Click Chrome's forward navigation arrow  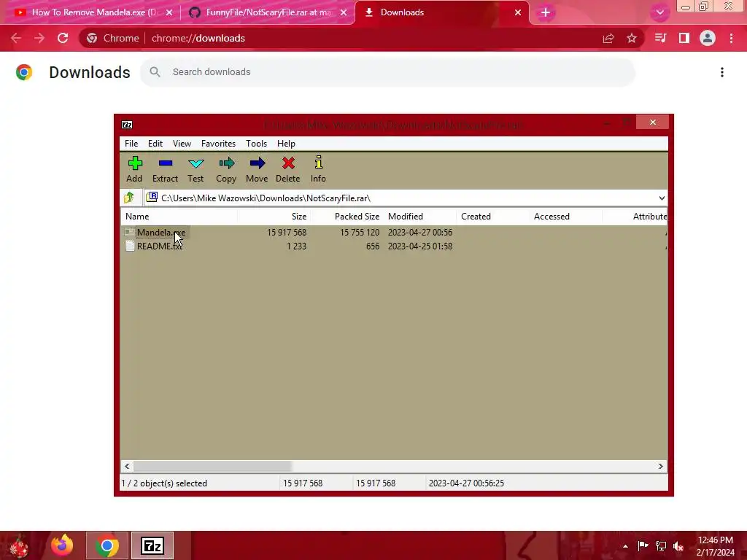39,38
